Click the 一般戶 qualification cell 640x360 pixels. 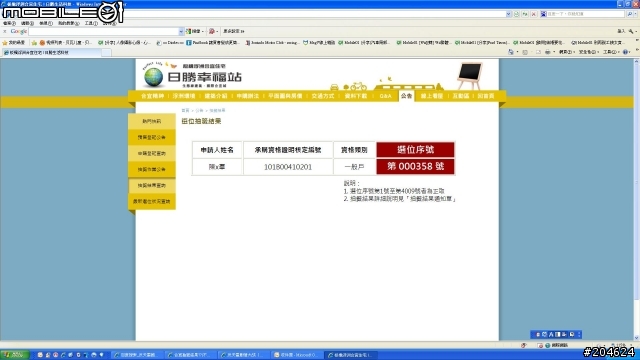tap(354, 167)
